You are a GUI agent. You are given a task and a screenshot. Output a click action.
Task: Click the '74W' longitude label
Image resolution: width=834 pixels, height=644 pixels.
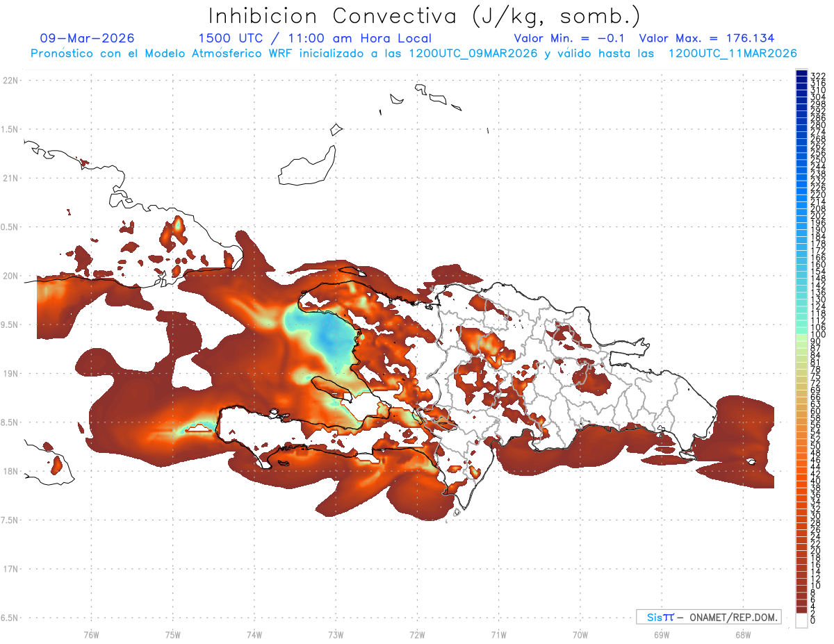(254, 634)
